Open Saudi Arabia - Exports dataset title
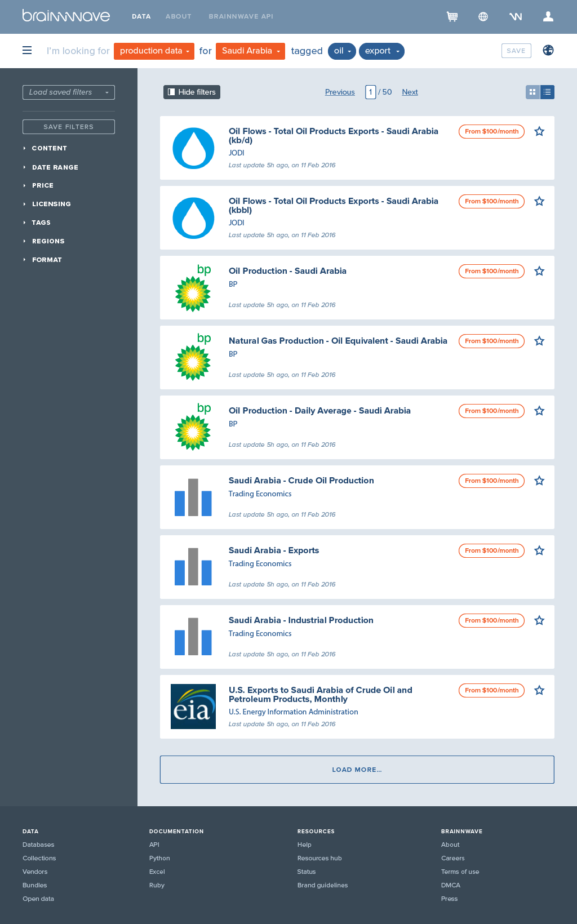The image size is (577, 924). [274, 550]
